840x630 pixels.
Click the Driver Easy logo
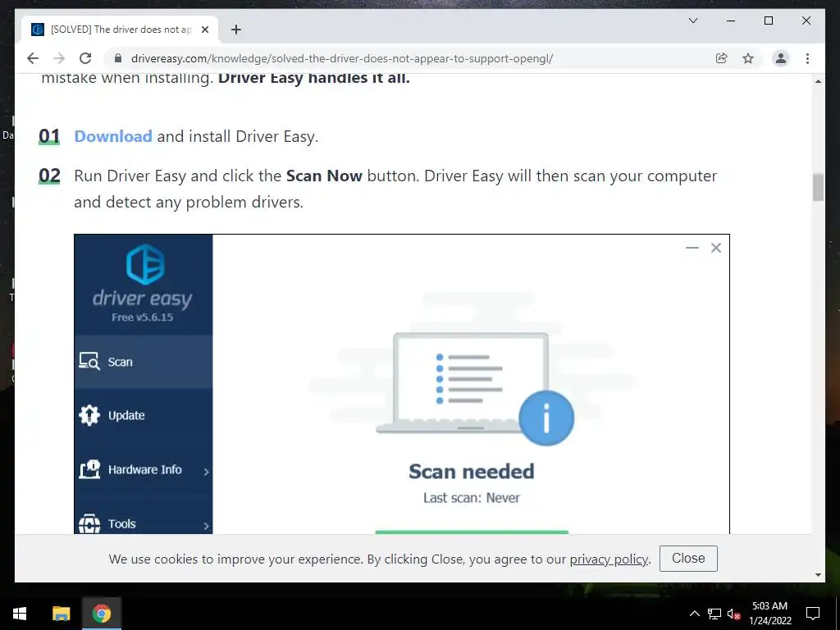144,264
